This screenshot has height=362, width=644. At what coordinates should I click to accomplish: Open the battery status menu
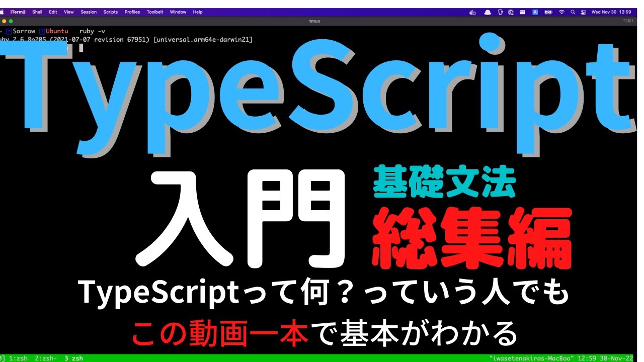[x=548, y=12]
